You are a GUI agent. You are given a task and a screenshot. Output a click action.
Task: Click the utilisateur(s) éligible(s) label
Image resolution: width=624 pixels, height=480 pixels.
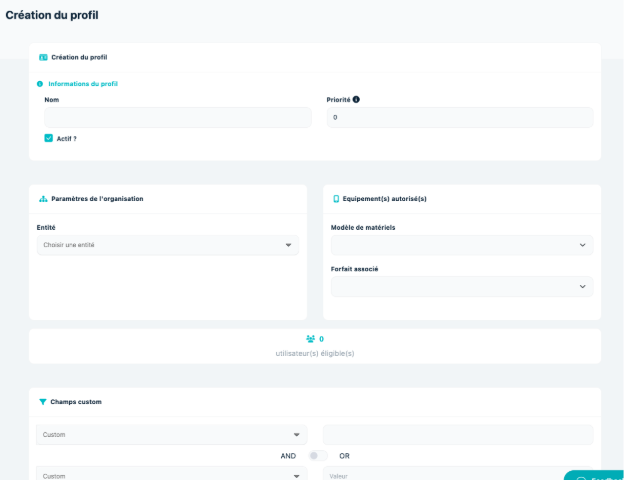pyautogui.click(x=315, y=353)
